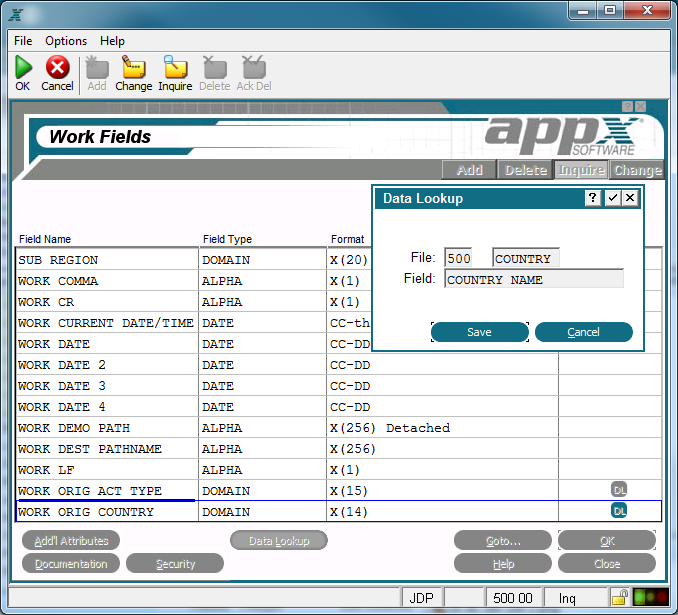Click small help icon above appX logo
Screen dimensions: 678x615
[627, 106]
